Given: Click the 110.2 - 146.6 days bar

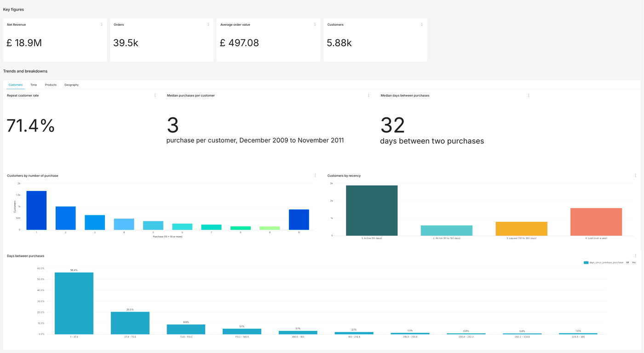Looking at the screenshot, I should click(x=242, y=331).
